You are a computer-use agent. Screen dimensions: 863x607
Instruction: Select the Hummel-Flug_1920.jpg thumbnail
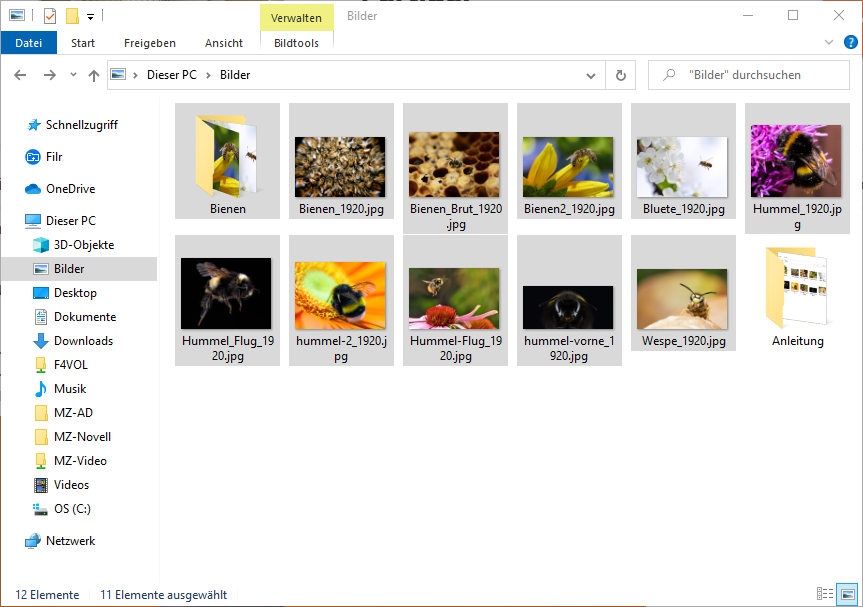(x=455, y=300)
